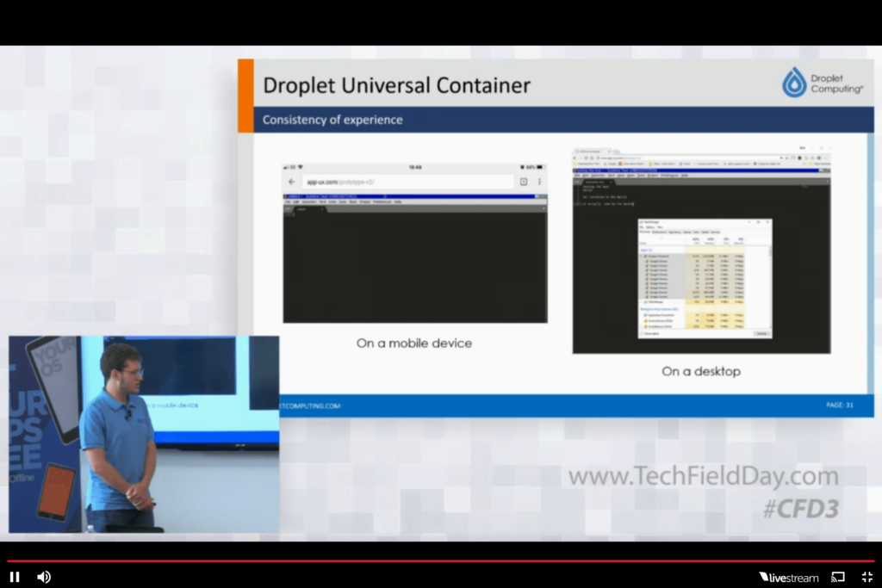This screenshot has width=882, height=588.
Task: Seek using the red progress bar
Action: tap(441, 561)
